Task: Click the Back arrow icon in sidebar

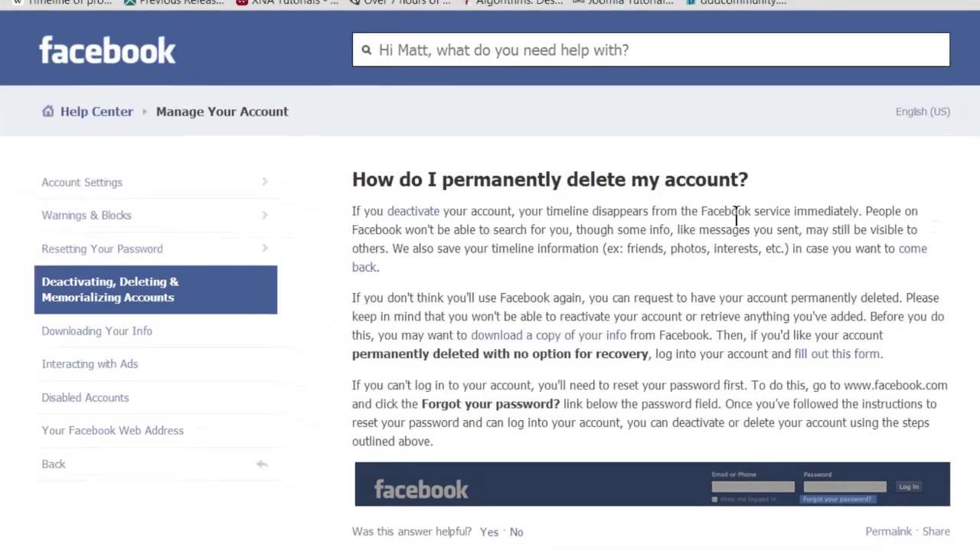Action: coord(262,464)
